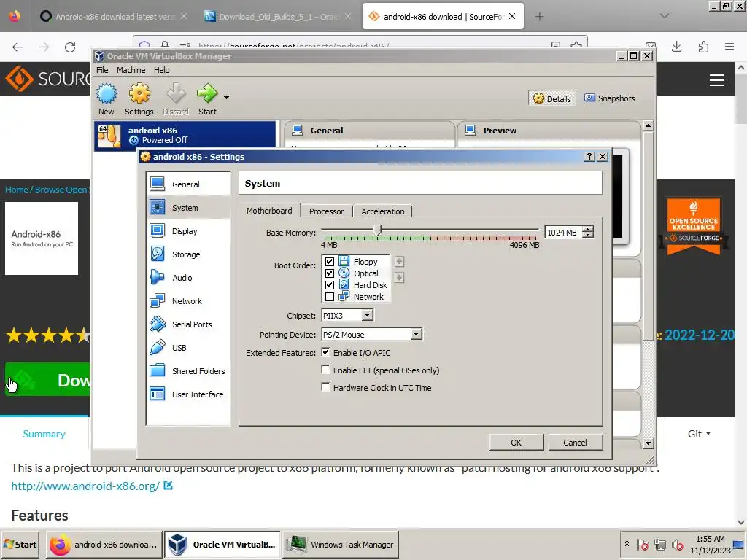Switch to Download_Old_Builds_5_1 Firefox tab

coord(278,17)
